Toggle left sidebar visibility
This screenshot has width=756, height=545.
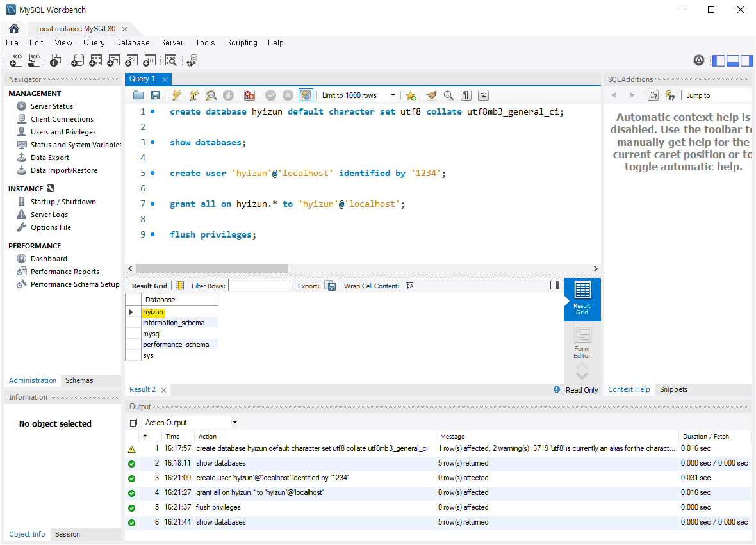pyautogui.click(x=719, y=61)
